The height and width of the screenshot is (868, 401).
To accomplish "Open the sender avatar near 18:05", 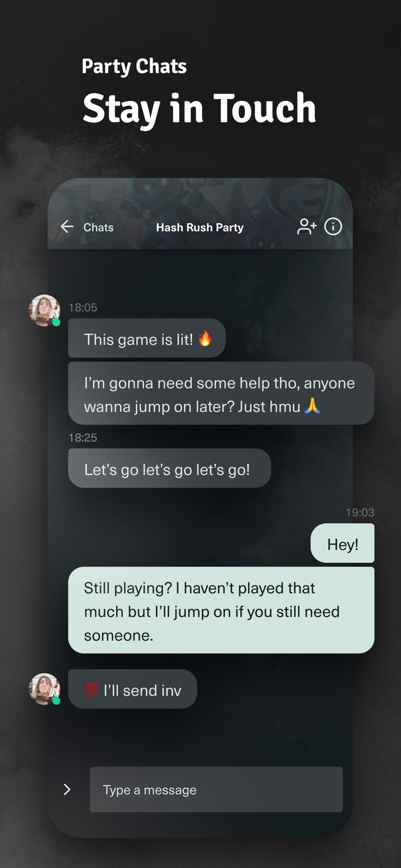I will tap(44, 310).
